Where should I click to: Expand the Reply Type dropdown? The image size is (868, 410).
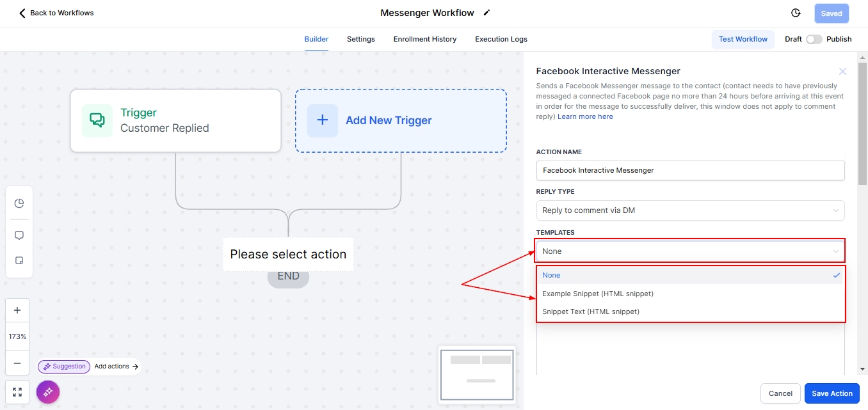pyautogui.click(x=690, y=210)
